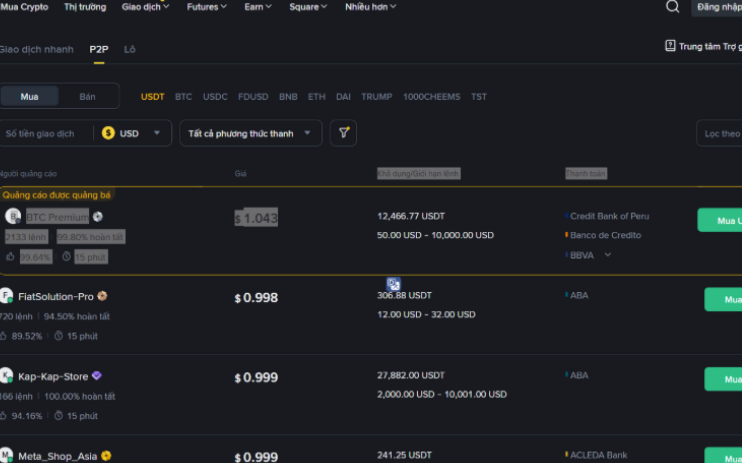Switch to the Bán (sell) toggle
Image resolution: width=742 pixels, height=463 pixels.
[x=88, y=96]
